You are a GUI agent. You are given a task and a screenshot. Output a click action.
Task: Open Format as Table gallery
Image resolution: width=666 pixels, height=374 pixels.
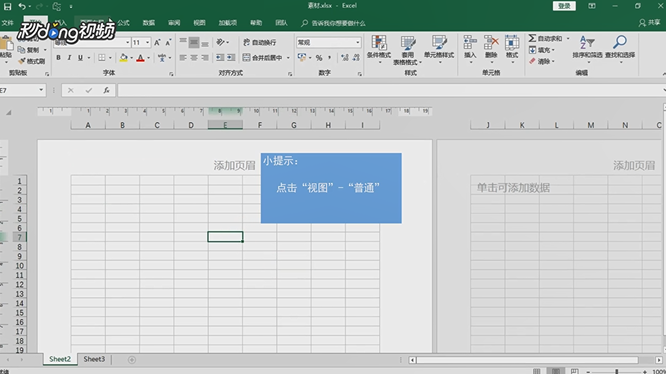pos(407,50)
